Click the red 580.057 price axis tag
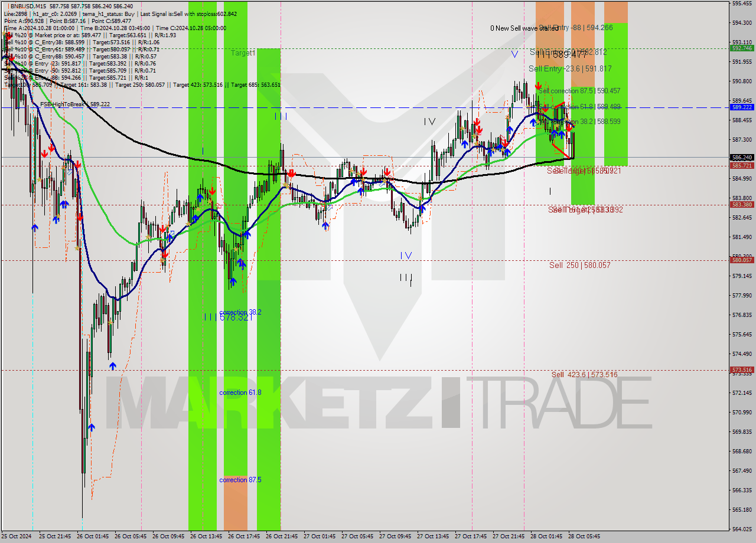 (x=742, y=260)
